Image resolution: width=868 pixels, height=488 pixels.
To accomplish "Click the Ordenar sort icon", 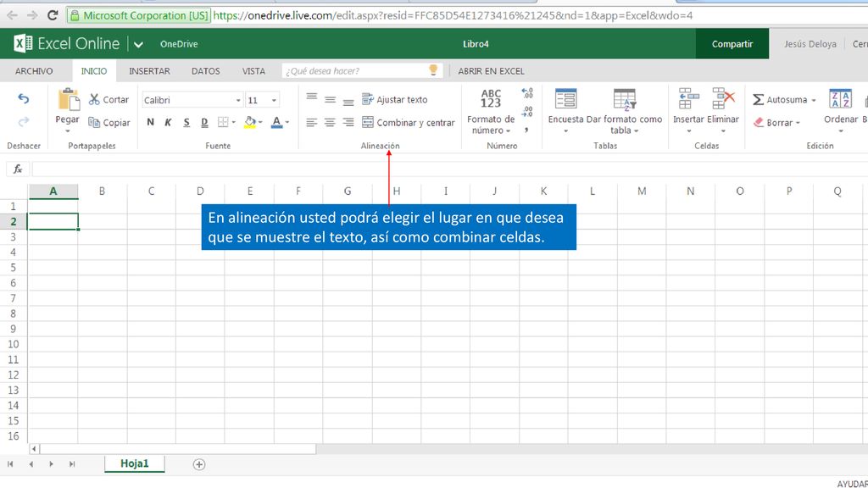I will [x=841, y=100].
